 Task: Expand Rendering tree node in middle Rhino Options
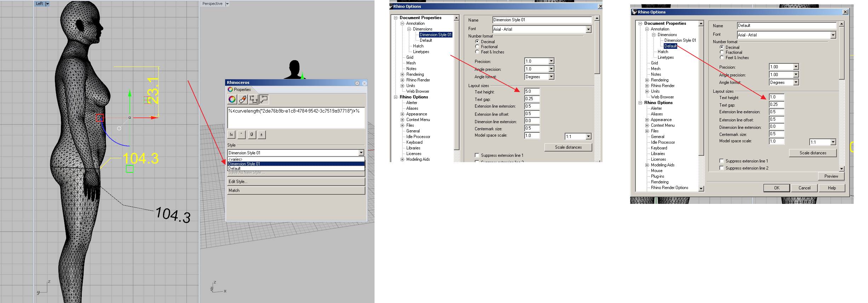(x=402, y=74)
